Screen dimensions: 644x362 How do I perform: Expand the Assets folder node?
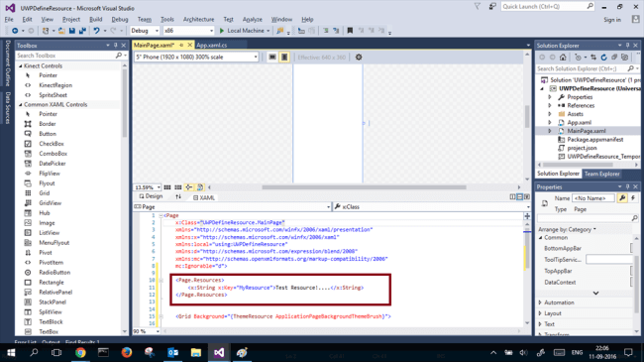pyautogui.click(x=550, y=114)
